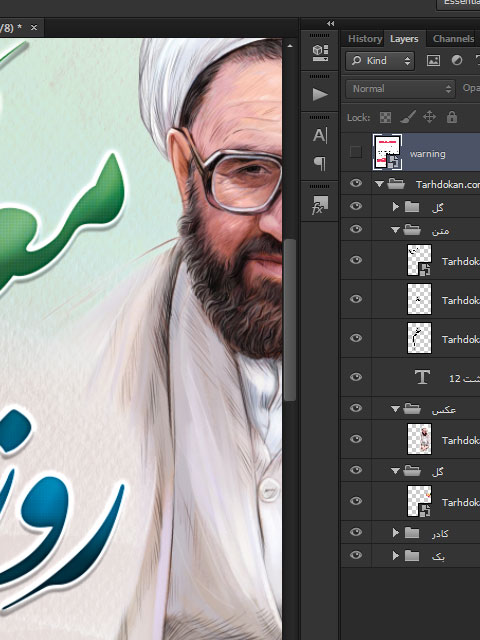Collapse the Tarhdokan.com group triangle
The image size is (480, 640).
click(380, 184)
